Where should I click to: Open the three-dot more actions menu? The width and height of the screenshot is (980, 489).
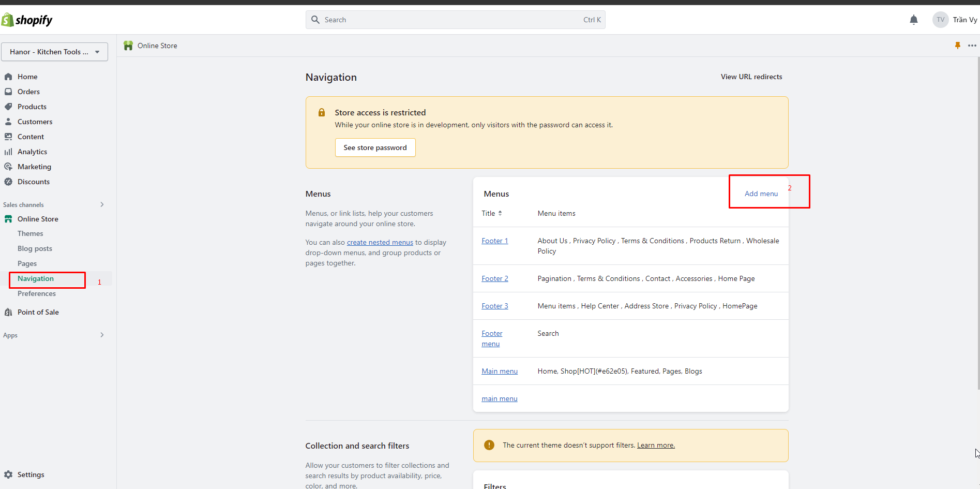pos(972,46)
